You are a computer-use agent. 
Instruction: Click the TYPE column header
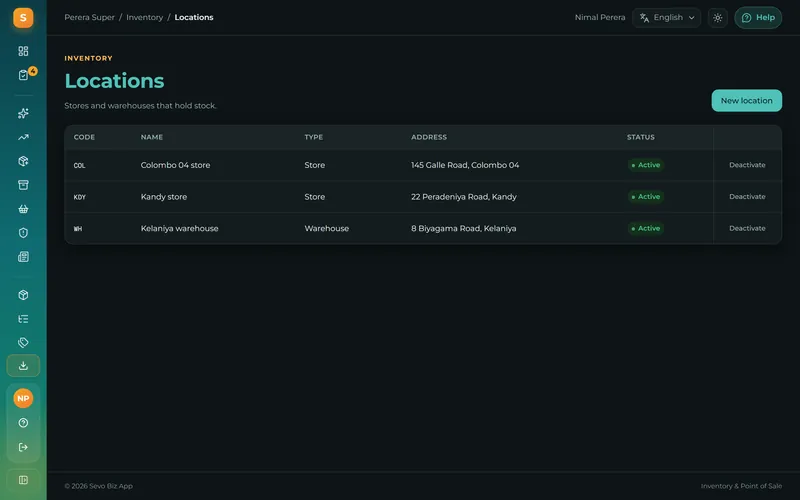coord(313,137)
